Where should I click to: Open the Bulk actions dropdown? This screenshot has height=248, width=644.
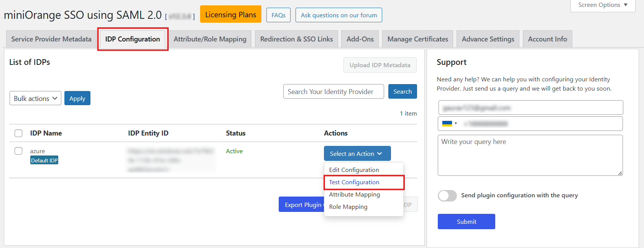[x=35, y=98]
